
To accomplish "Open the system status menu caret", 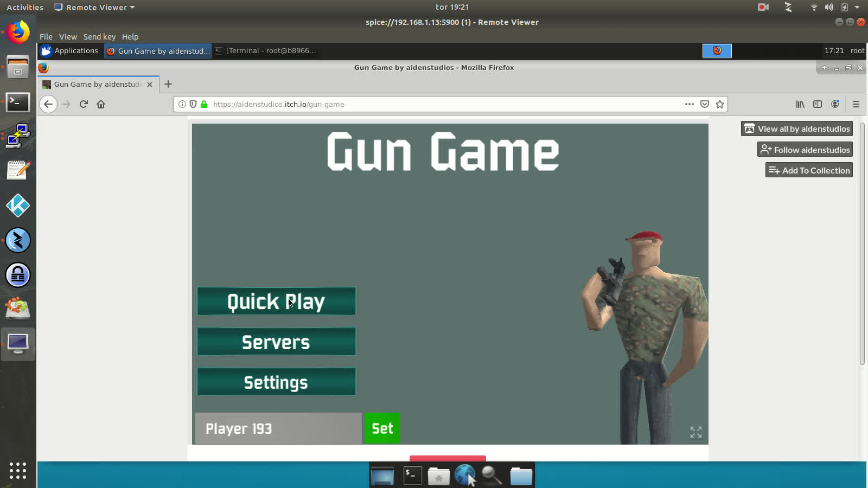I will click(x=858, y=7).
